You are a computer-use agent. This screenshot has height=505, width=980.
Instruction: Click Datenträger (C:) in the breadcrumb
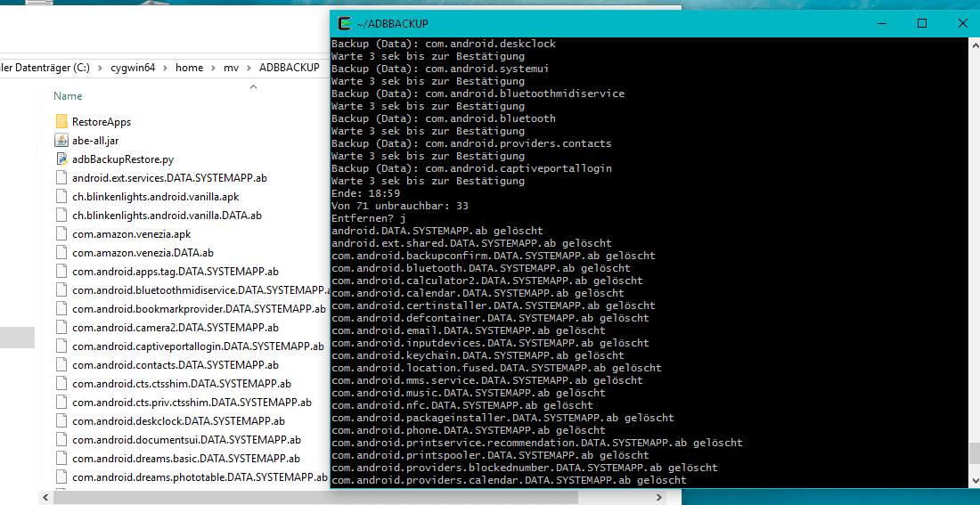45,68
